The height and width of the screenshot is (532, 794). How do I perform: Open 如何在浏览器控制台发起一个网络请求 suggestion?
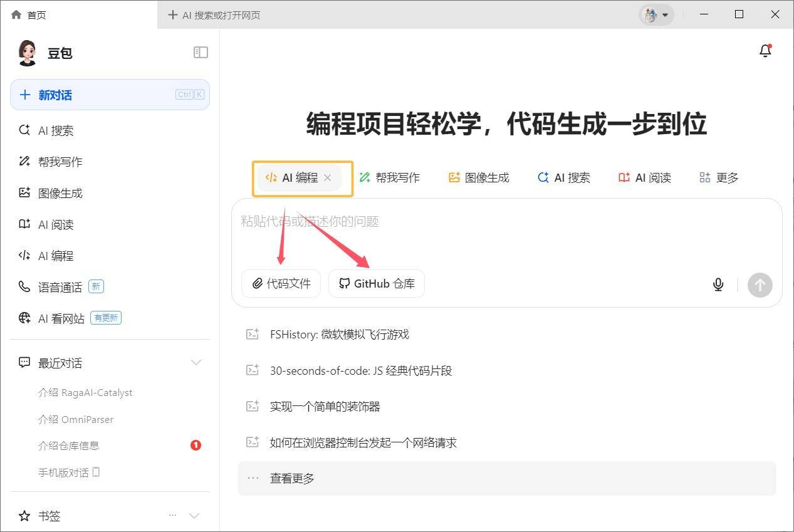tap(506, 442)
